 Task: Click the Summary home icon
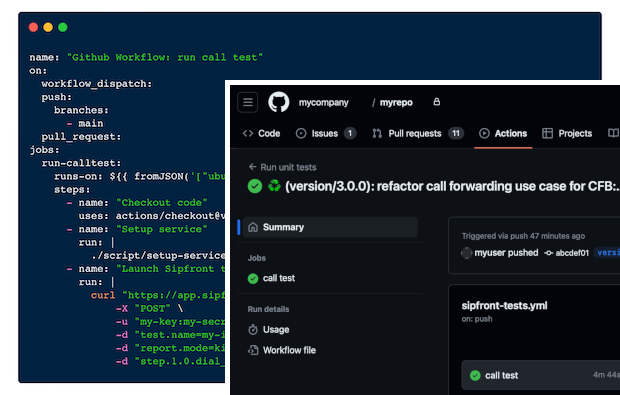click(253, 227)
